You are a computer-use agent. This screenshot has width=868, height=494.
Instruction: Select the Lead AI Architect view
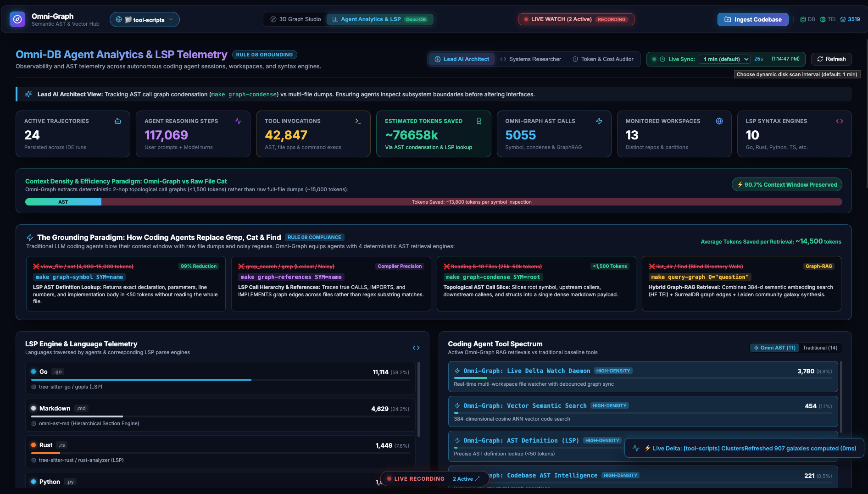[x=462, y=59]
